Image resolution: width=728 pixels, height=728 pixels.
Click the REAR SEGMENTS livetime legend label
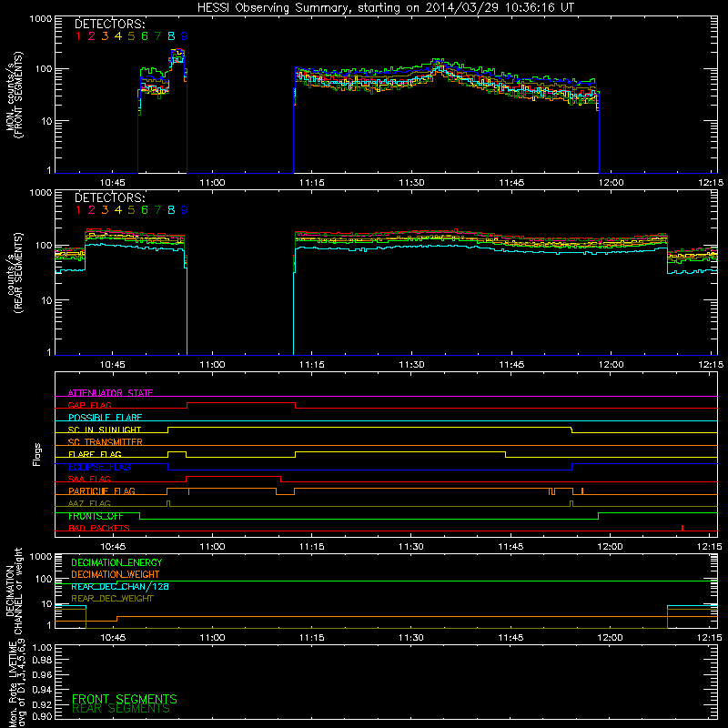(x=121, y=709)
